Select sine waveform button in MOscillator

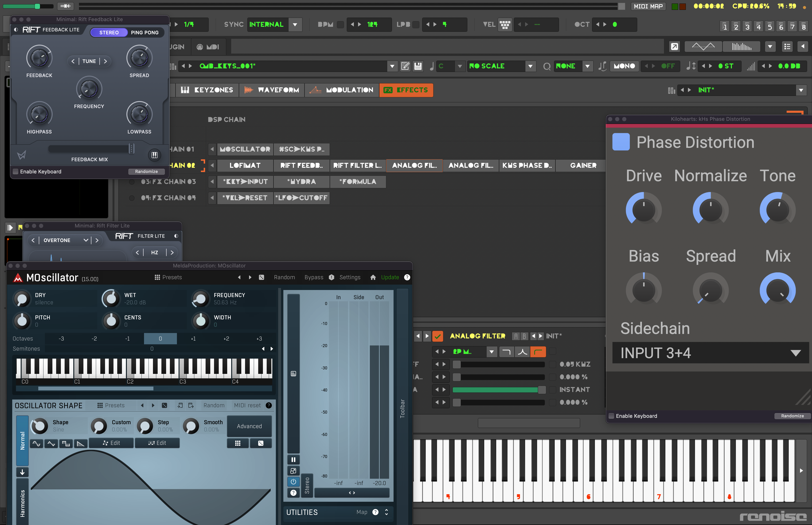point(36,443)
